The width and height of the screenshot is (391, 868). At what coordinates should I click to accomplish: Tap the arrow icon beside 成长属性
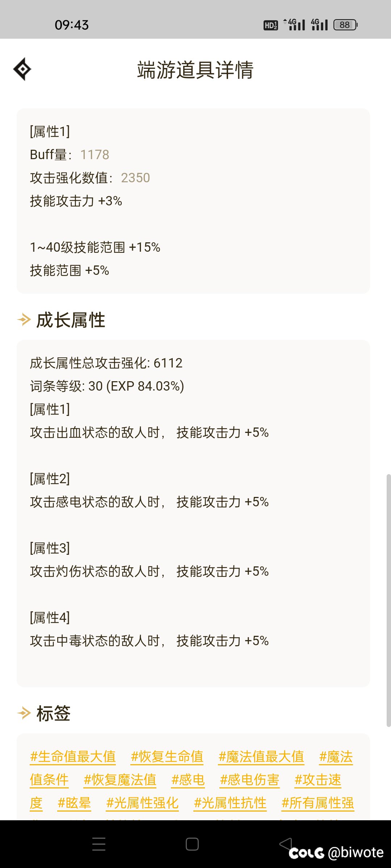pyautogui.click(x=24, y=320)
